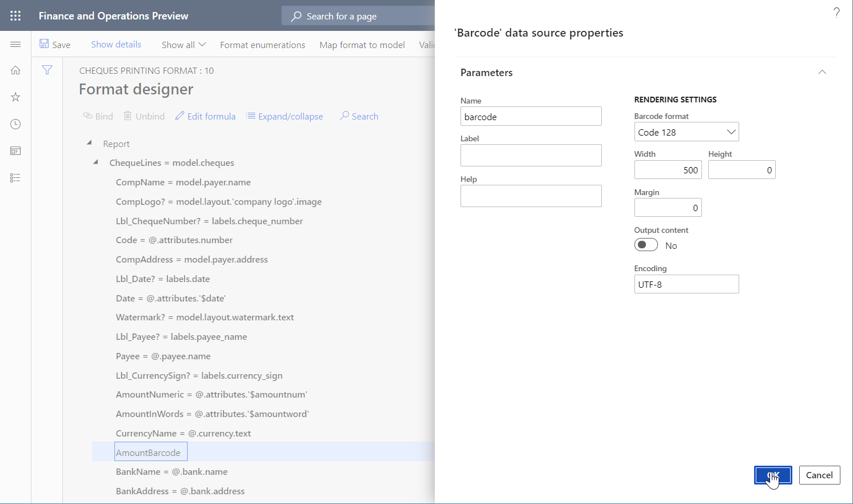This screenshot has width=853, height=504.
Task: Open the Barcode format dropdown
Action: (687, 132)
